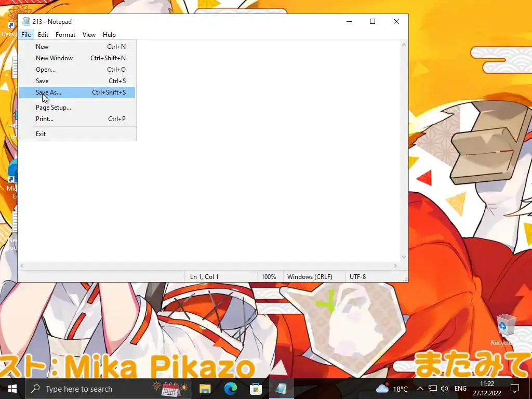532x399 pixels.
Task: Click the weather cloud icon in the taskbar
Action: pos(382,389)
